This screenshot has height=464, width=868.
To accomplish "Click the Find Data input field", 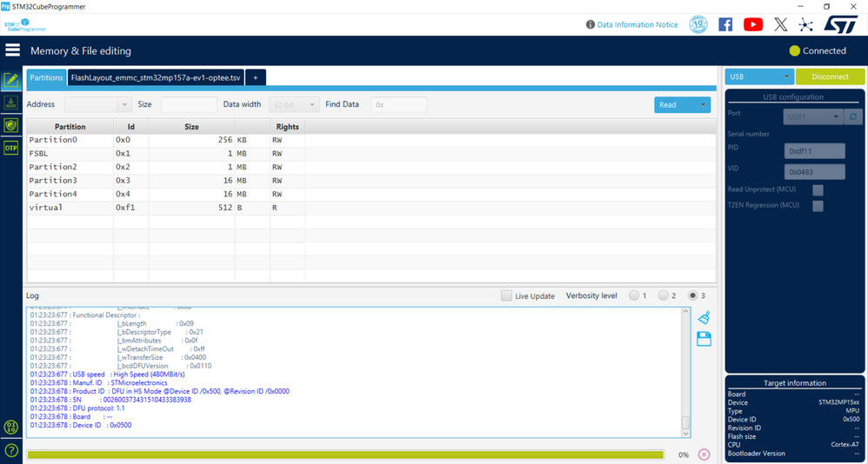I will coord(398,104).
